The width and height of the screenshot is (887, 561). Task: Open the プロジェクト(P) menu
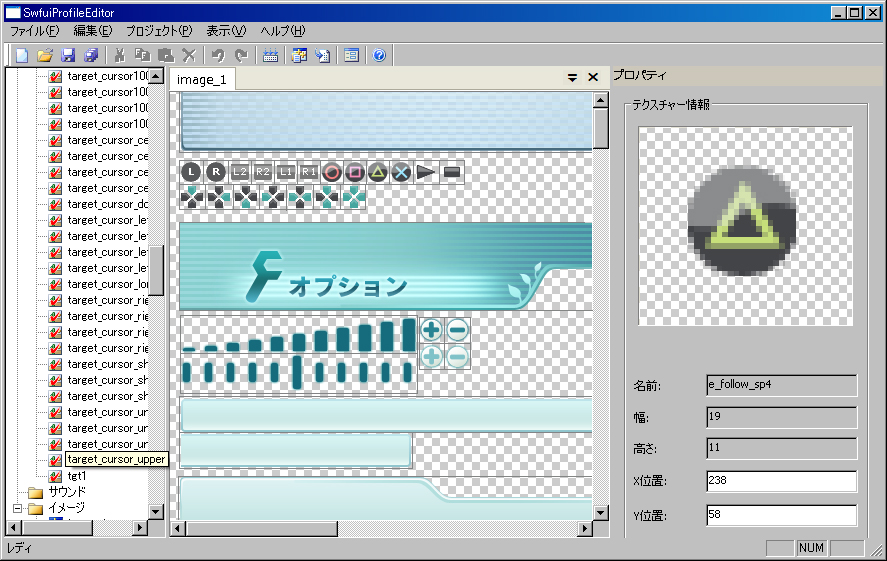(x=160, y=31)
